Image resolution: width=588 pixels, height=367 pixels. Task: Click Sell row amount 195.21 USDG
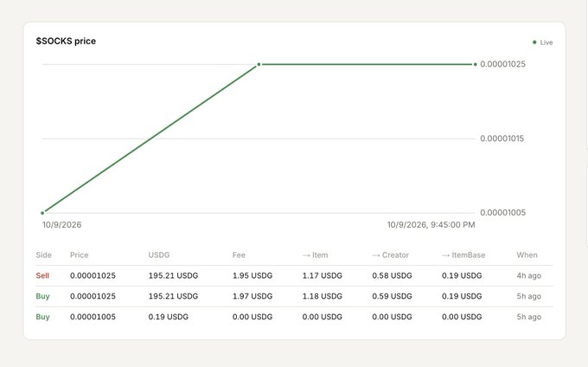pos(173,276)
